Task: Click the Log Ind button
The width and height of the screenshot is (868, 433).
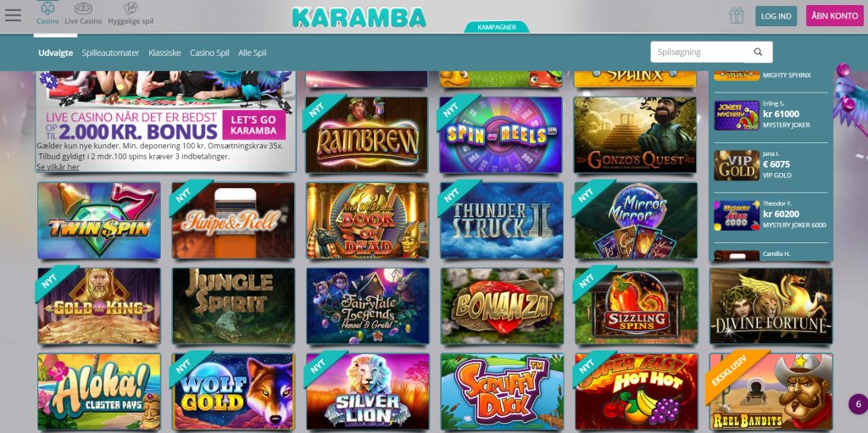Action: click(776, 16)
